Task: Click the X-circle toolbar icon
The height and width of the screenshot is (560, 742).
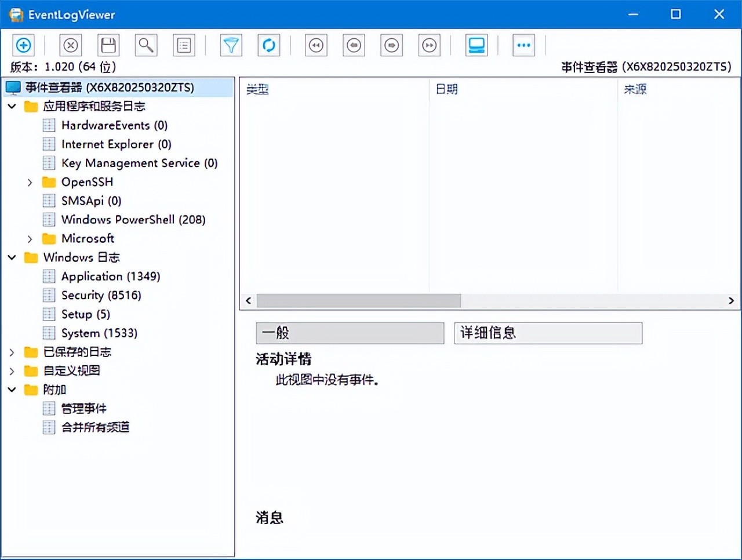Action: tap(71, 45)
